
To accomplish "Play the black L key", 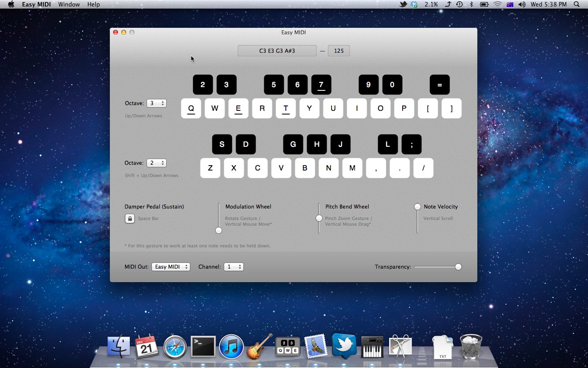I will coord(388,144).
